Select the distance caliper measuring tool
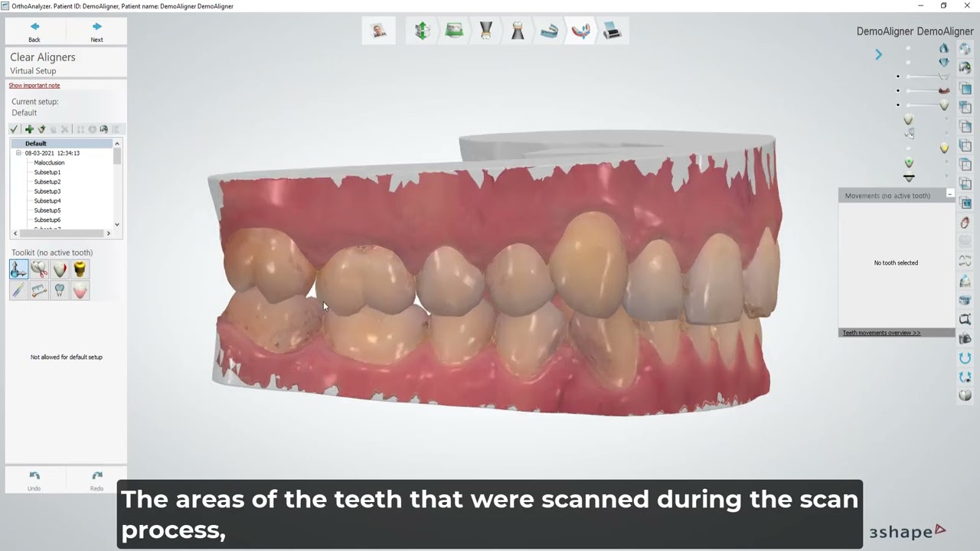The image size is (980, 551). point(39,290)
